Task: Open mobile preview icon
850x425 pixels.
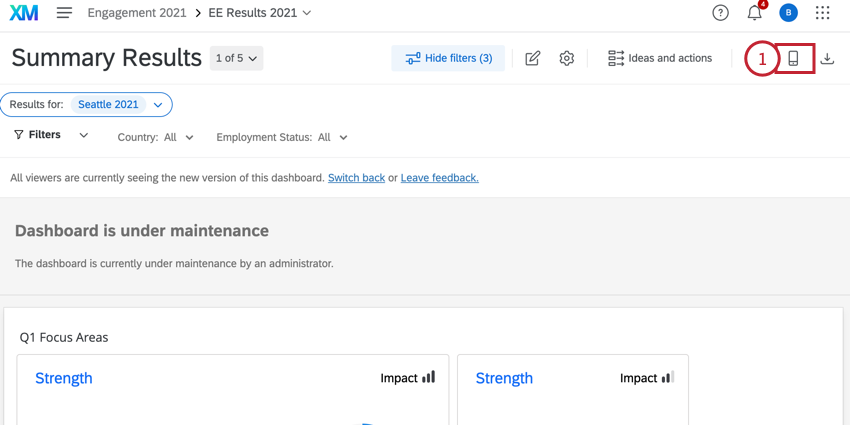Action: coord(793,58)
